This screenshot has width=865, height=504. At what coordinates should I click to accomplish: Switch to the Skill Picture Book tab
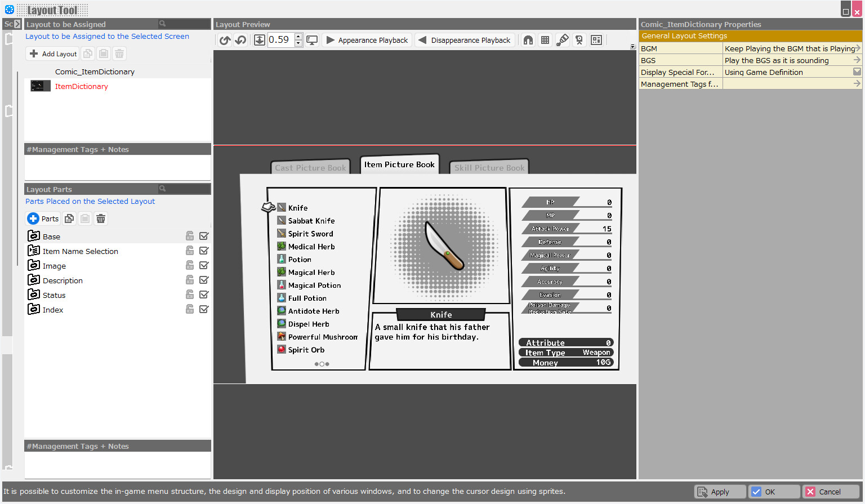(489, 167)
